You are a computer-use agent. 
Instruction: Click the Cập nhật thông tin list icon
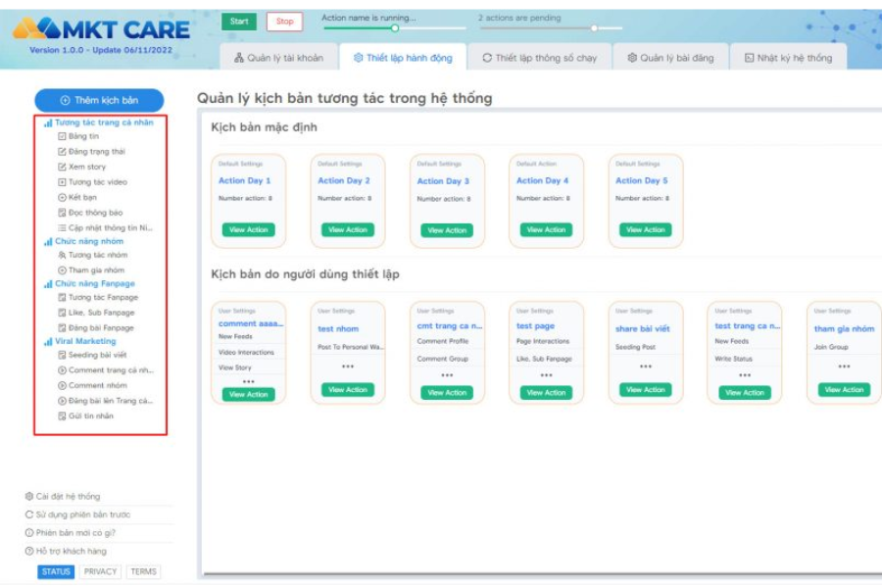tap(62, 228)
